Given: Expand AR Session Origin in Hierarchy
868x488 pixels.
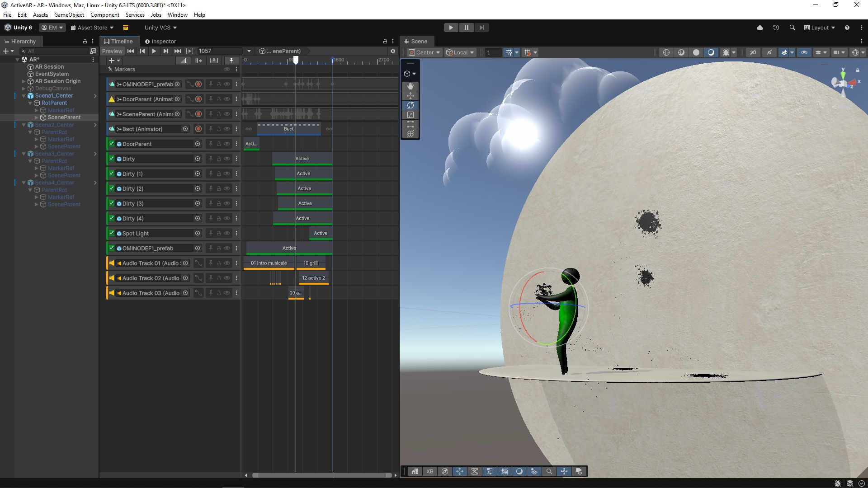Looking at the screenshot, I should click(24, 81).
